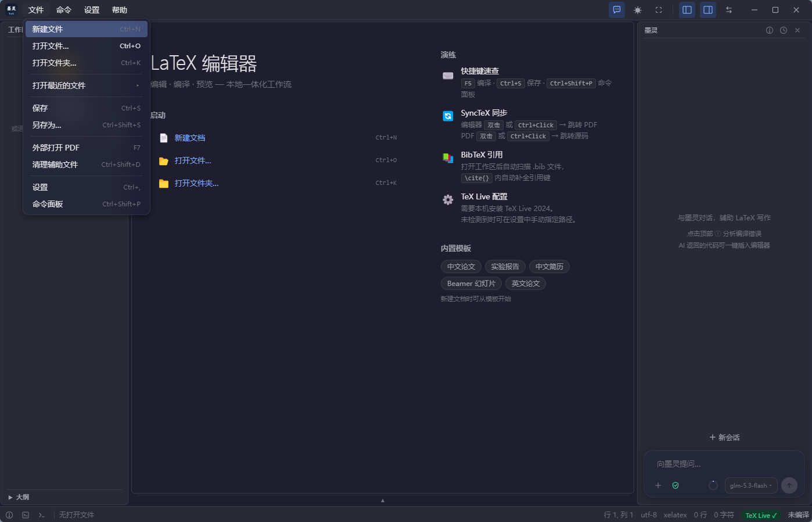The image size is (812, 522).
Task: Click the 打开文件夹... folder icon
Action: (x=164, y=184)
